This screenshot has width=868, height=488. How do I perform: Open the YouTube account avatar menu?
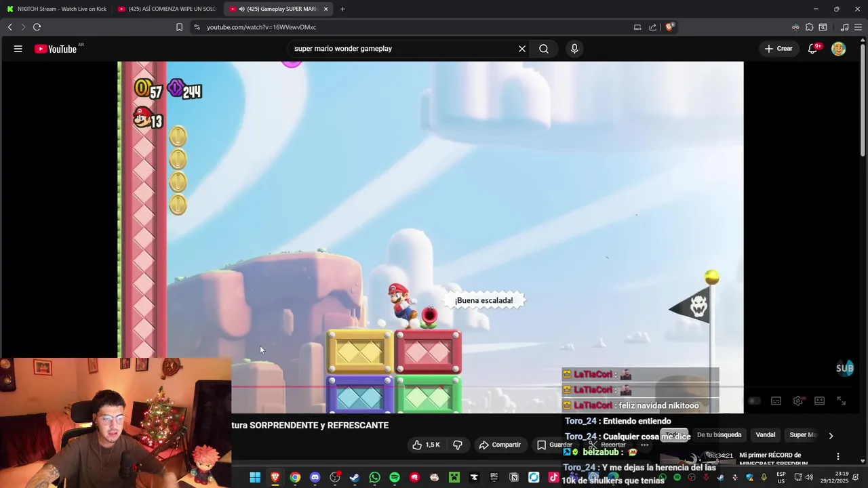point(839,49)
